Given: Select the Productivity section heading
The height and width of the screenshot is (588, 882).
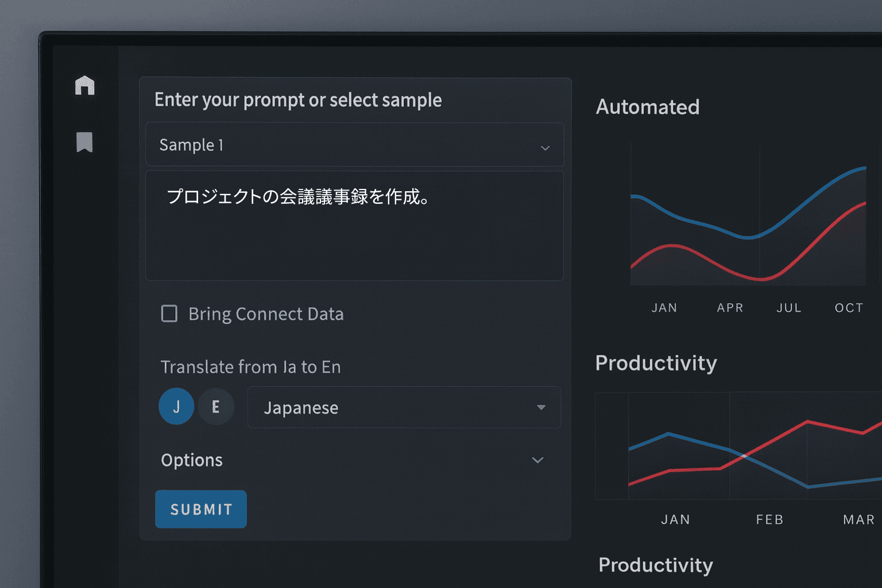Looking at the screenshot, I should tap(656, 363).
